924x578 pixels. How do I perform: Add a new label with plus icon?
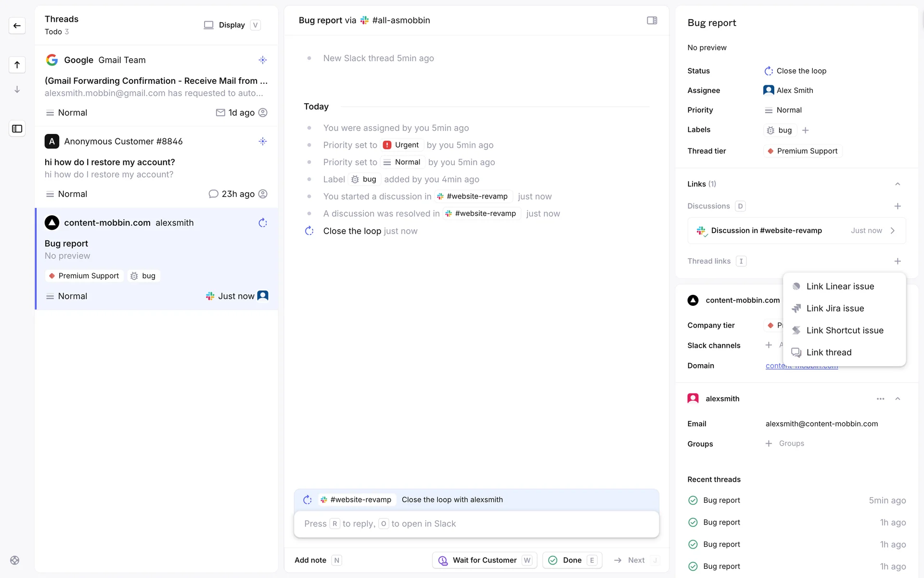coord(806,131)
